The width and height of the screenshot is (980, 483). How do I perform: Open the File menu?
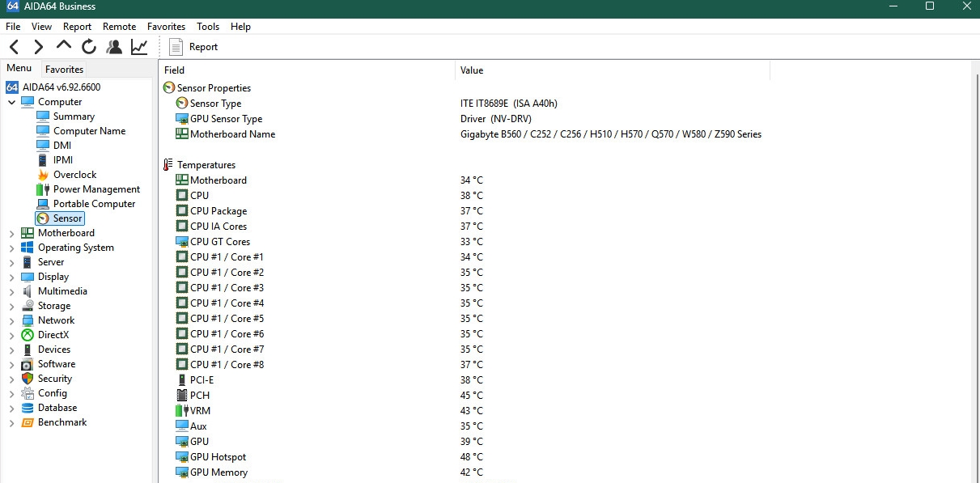click(13, 27)
